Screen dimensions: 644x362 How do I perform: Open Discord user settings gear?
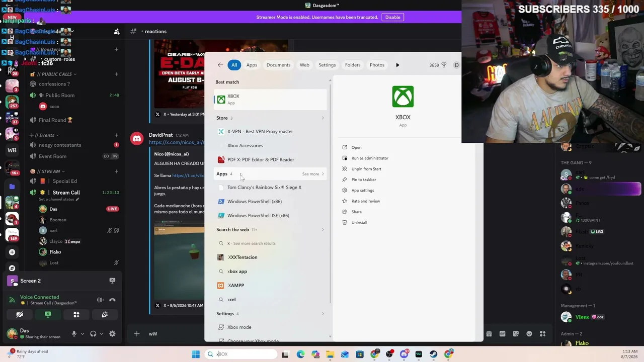pos(112,334)
